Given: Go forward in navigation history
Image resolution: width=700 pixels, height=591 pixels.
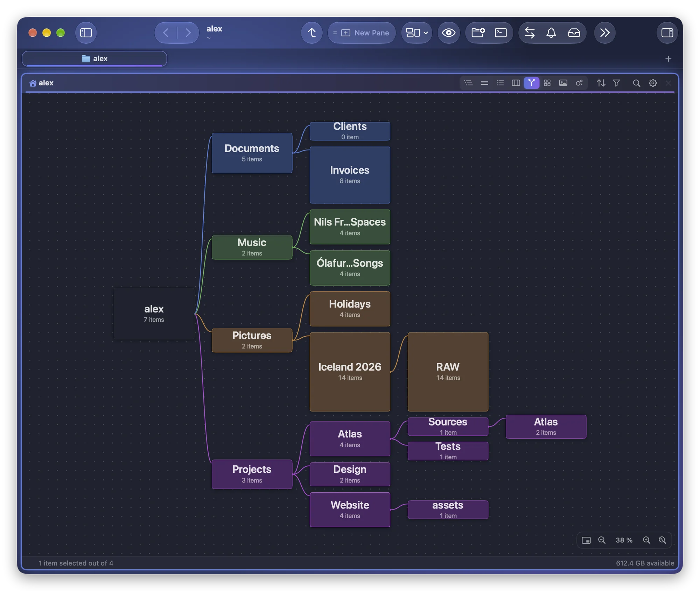Looking at the screenshot, I should click(188, 33).
